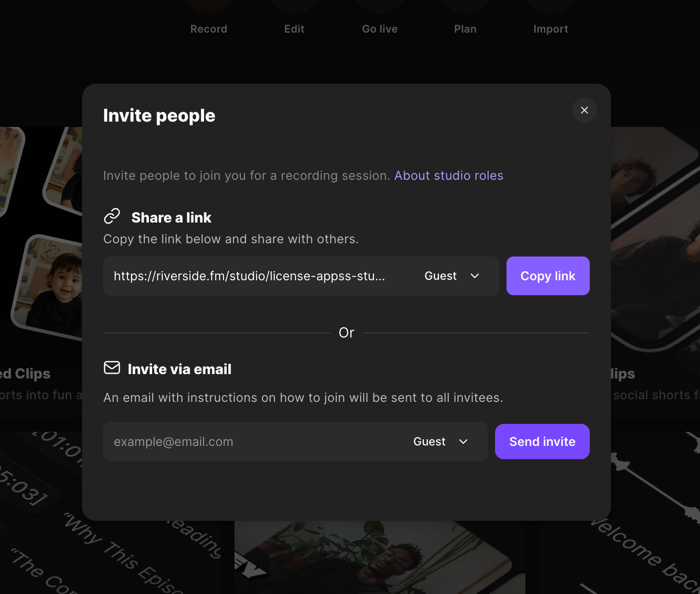Select the riverside.fm studio link text

pos(249,276)
